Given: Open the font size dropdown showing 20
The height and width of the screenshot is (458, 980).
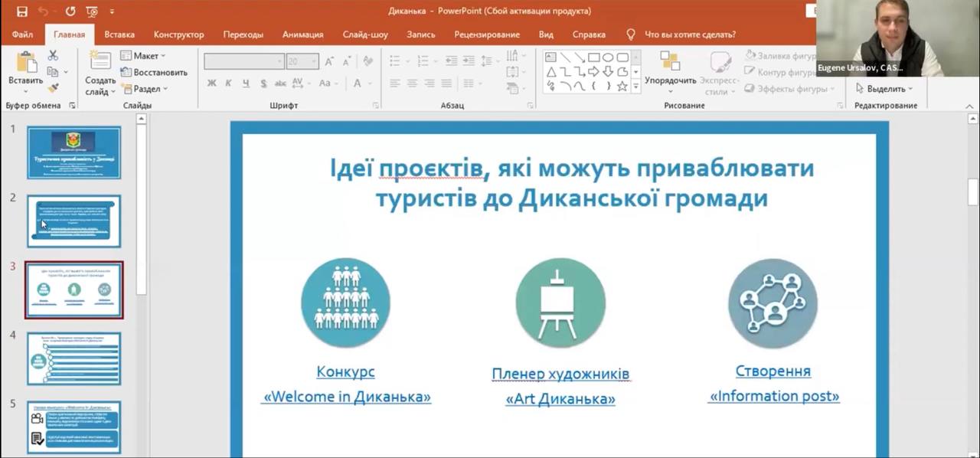Looking at the screenshot, I should pyautogui.click(x=313, y=62).
